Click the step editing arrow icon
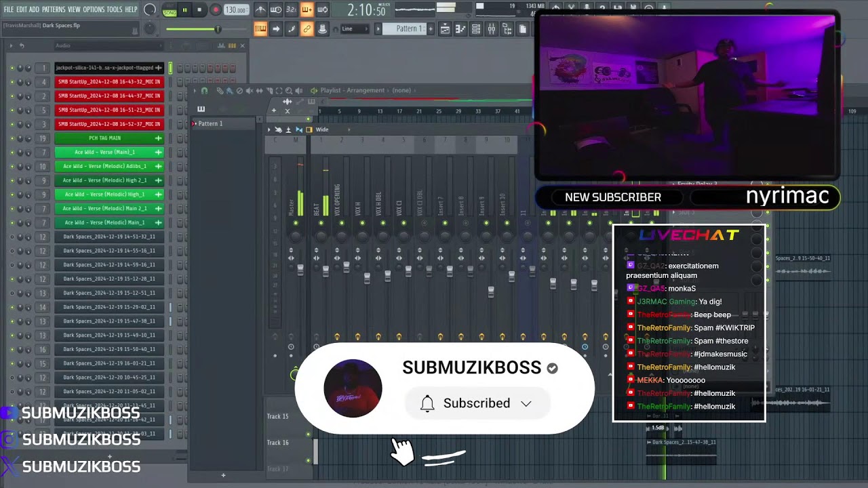This screenshot has height=488, width=868. 276,29
